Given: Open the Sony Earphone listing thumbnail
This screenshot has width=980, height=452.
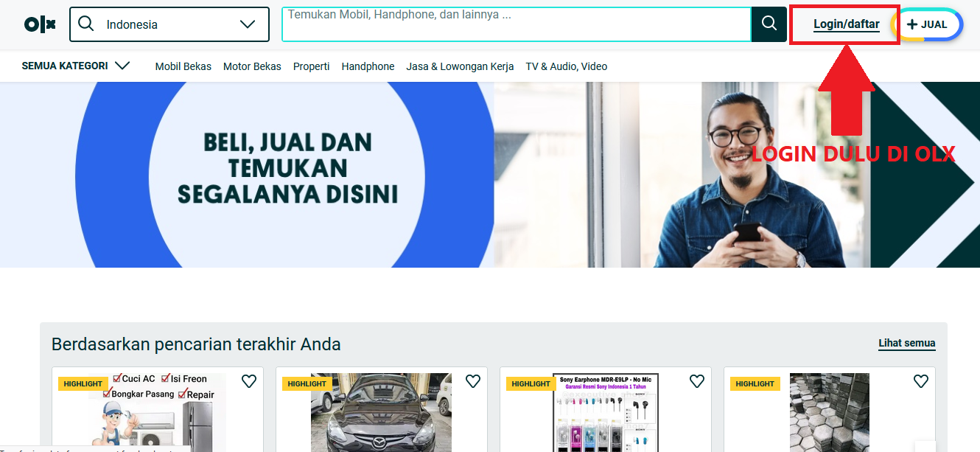Looking at the screenshot, I should point(606,412).
